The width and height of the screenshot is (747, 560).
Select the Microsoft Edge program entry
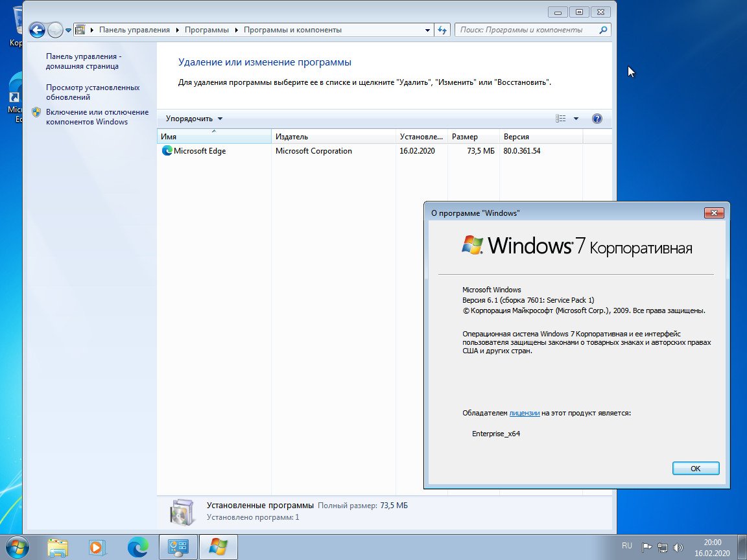[370, 151]
